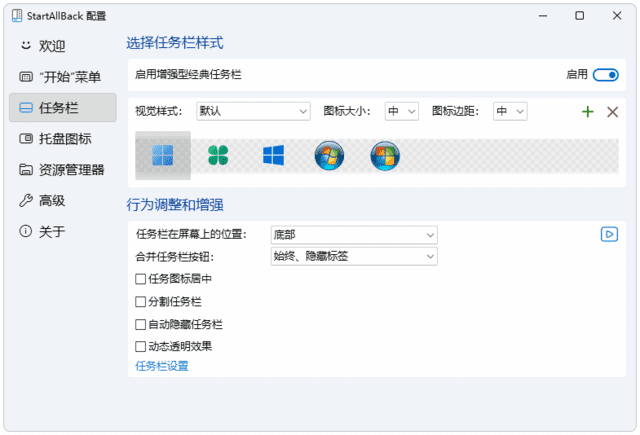The height and width of the screenshot is (435, 640).
Task: Expand the 图标大小 dropdown
Action: point(401,111)
